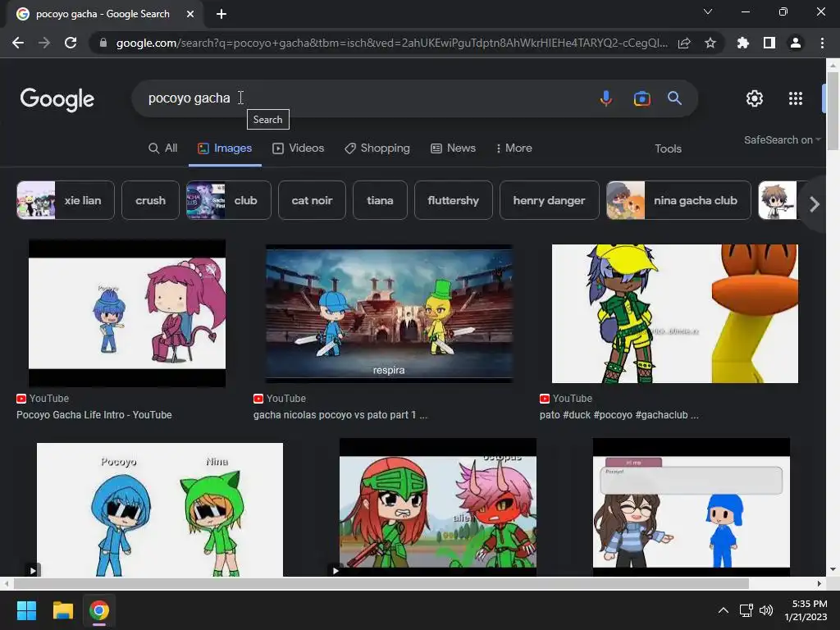The height and width of the screenshot is (630, 840).
Task: Go forward in browser history
Action: [x=44, y=43]
